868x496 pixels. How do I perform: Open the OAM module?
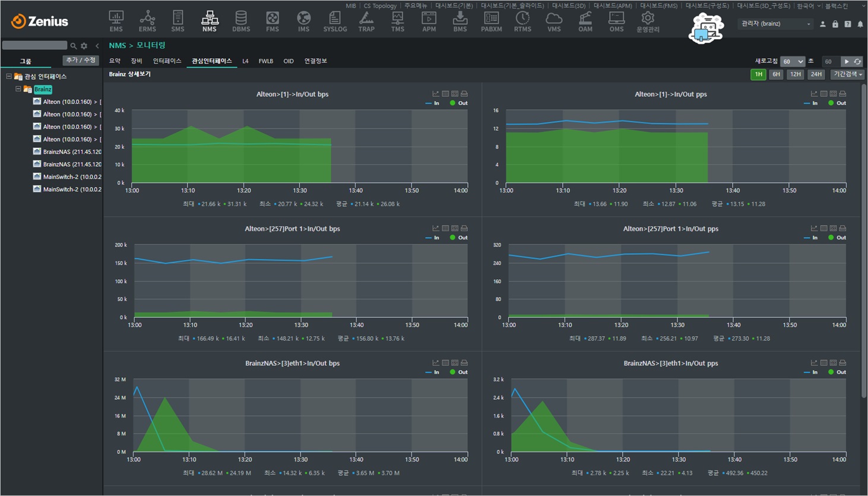point(585,21)
